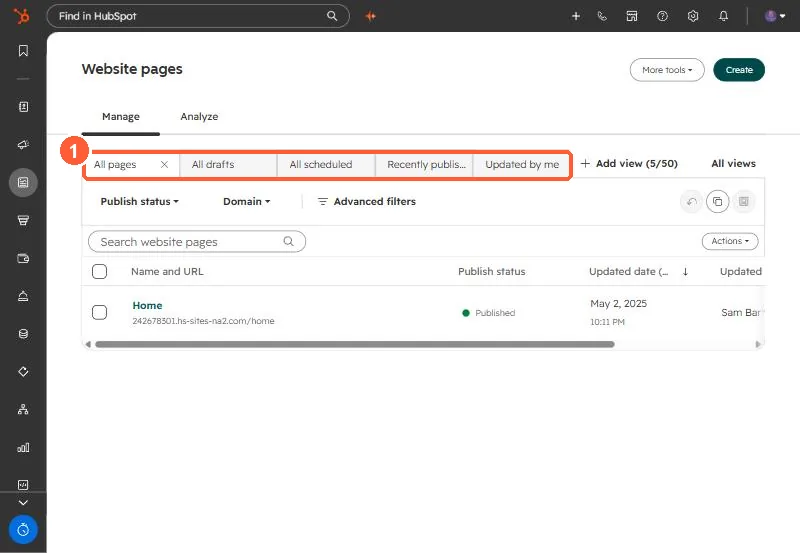Open the Marketplace storefront icon
This screenshot has height=553, width=800.
[632, 16]
